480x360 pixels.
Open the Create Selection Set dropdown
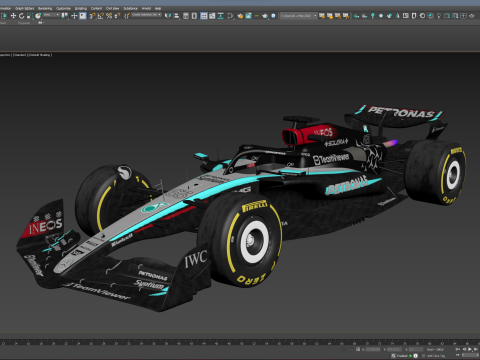(146, 15)
